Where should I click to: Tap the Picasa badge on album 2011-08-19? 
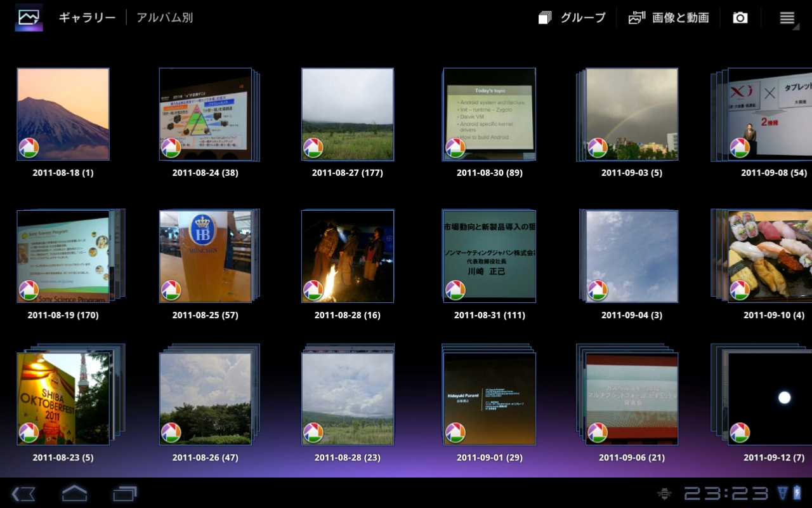(x=29, y=290)
